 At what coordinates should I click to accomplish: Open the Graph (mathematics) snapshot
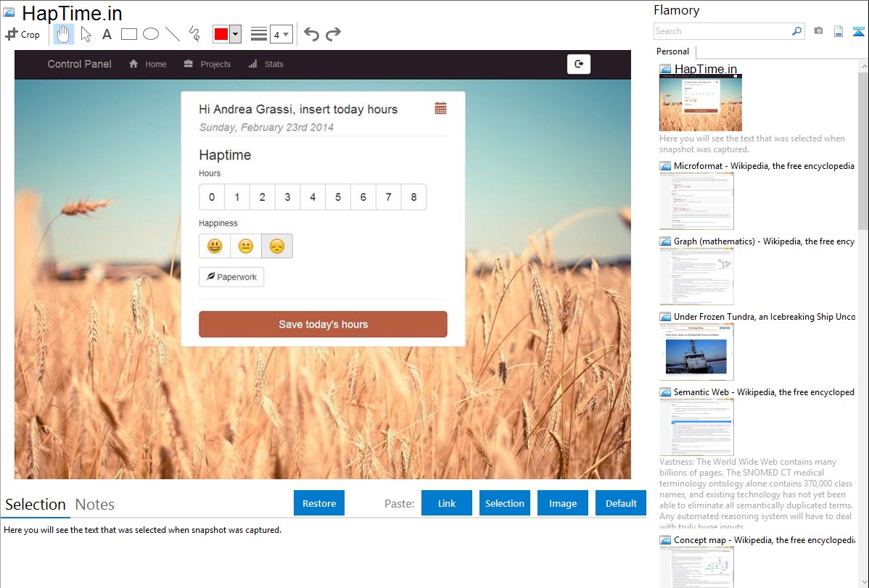tap(696, 276)
